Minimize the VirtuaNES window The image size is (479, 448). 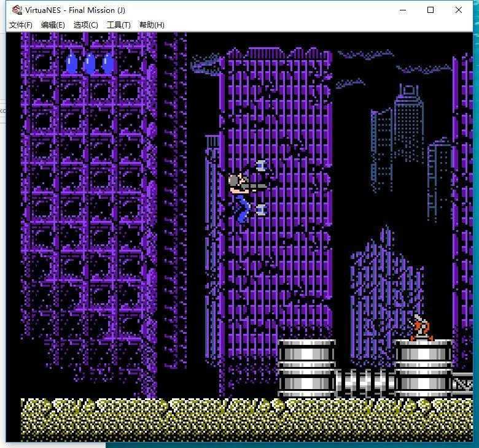click(403, 10)
